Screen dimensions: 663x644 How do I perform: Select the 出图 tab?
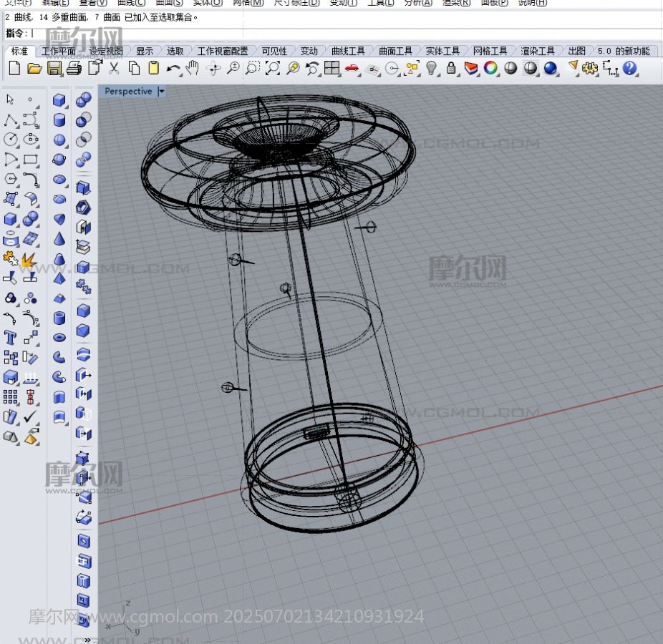coord(577,51)
